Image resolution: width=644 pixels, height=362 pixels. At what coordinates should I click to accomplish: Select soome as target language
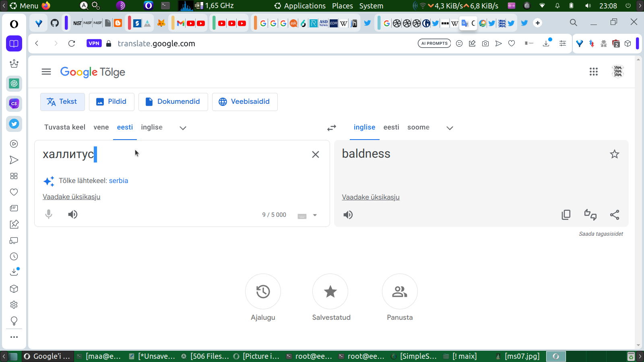(x=418, y=127)
